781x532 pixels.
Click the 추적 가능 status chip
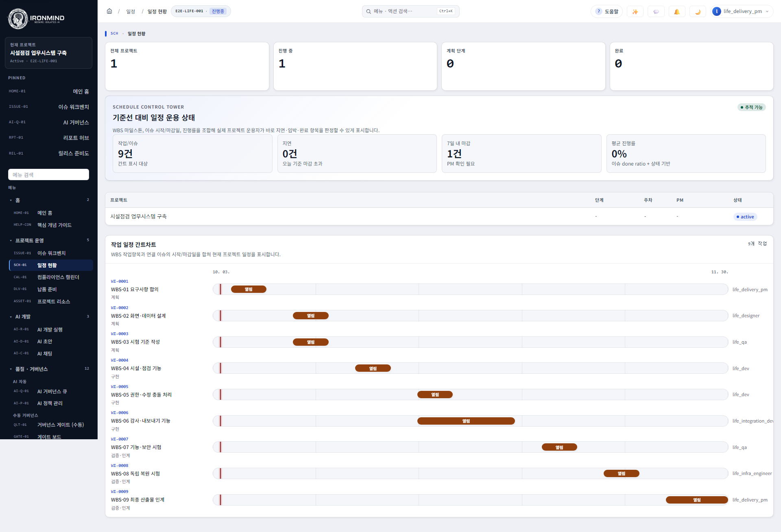pos(752,107)
